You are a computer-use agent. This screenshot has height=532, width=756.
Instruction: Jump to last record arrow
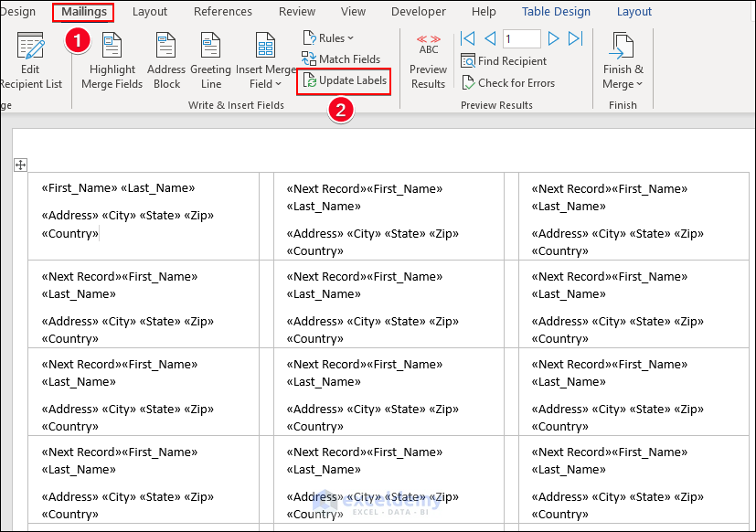575,38
